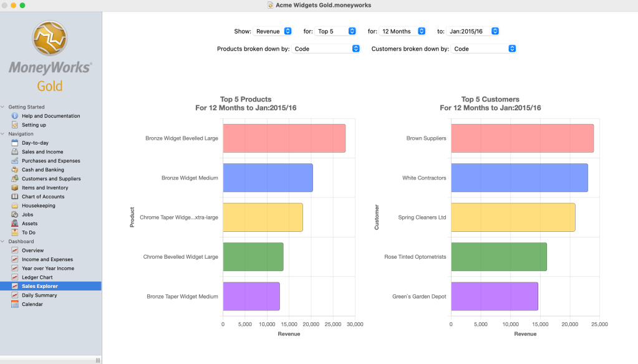Open Products broken down by dropdown
Viewport: 638px width, 364px height.
click(x=326, y=49)
